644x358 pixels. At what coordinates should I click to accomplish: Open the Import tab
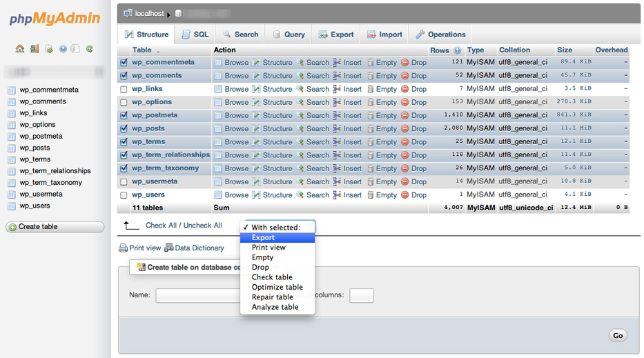tap(385, 34)
